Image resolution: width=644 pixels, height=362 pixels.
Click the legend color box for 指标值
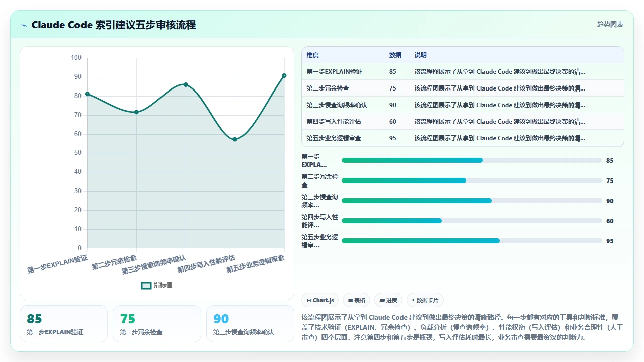tap(146, 285)
